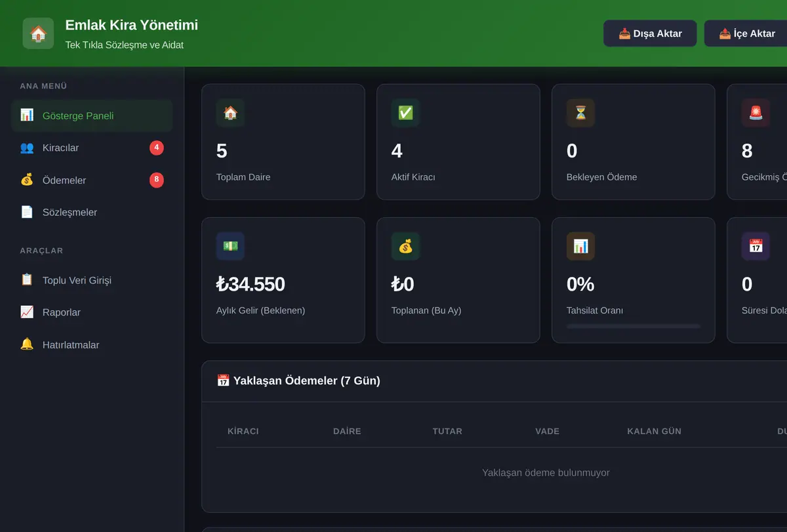Click the Tahsilat Oranı progress bar
787x532 pixels.
633,326
